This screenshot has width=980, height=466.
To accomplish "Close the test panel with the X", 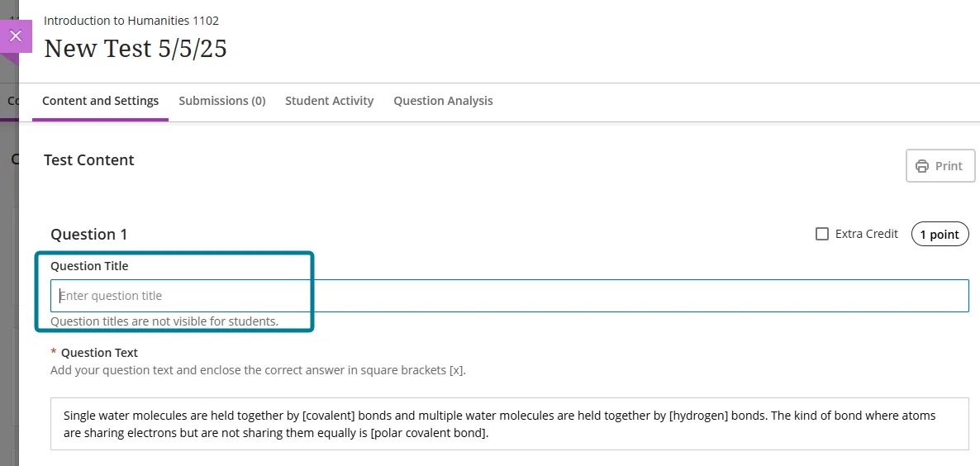I will (15, 36).
